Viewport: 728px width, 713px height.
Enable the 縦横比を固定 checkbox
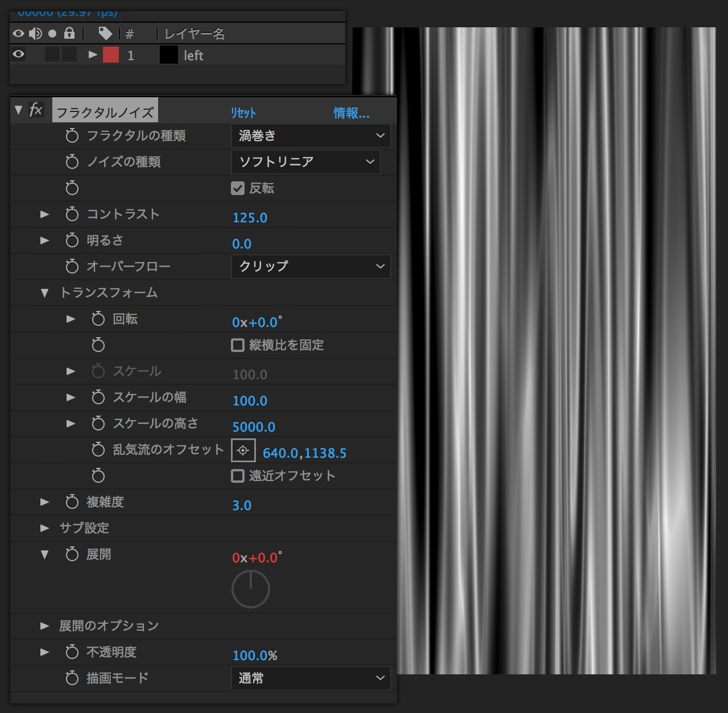coord(238,345)
